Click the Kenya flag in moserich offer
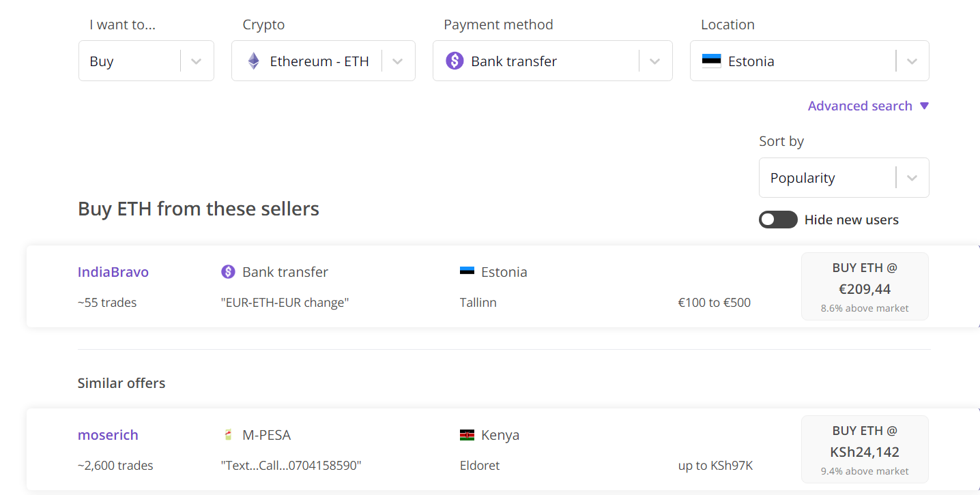The height and width of the screenshot is (495, 980). (467, 435)
